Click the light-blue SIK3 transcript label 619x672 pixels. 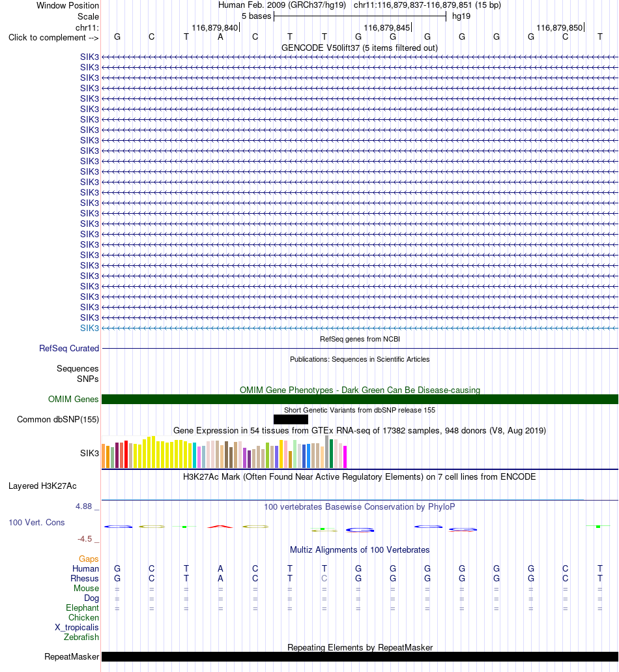pos(89,329)
